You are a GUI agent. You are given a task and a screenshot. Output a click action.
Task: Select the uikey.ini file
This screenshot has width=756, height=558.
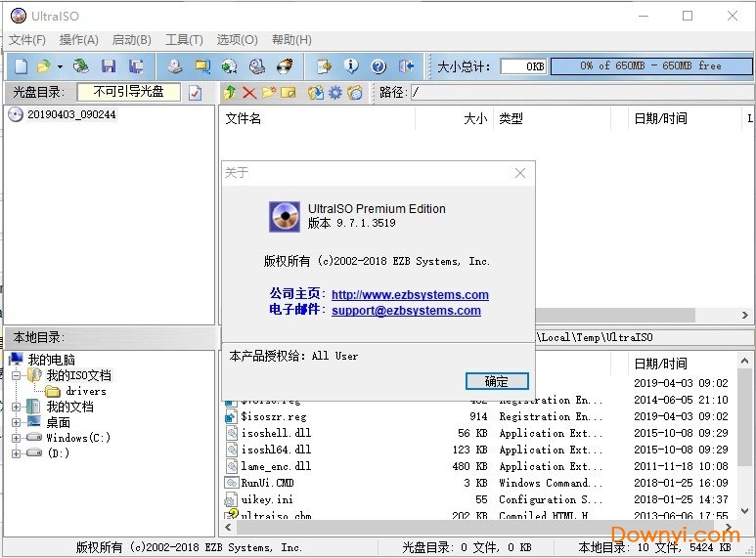tap(267, 499)
